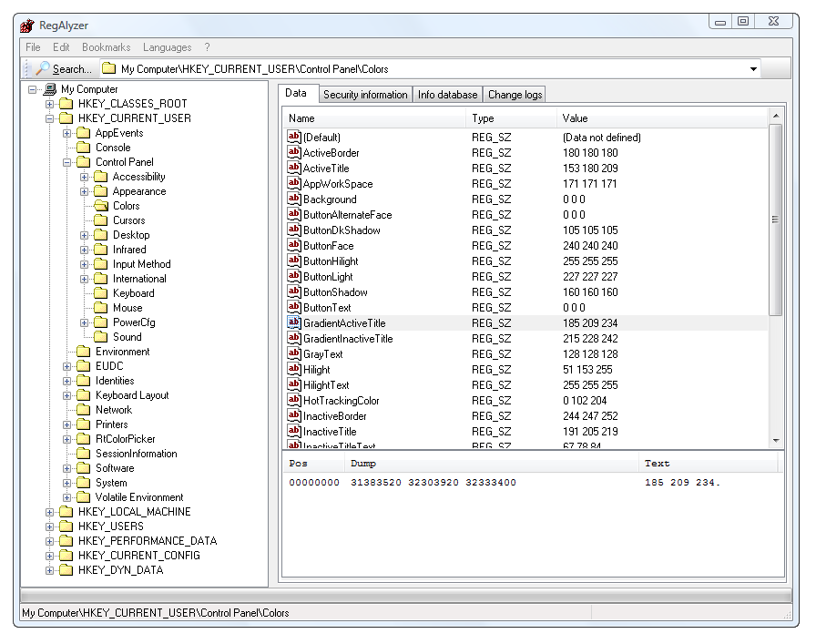
Task: Open the ? help menu
Action: (x=207, y=47)
